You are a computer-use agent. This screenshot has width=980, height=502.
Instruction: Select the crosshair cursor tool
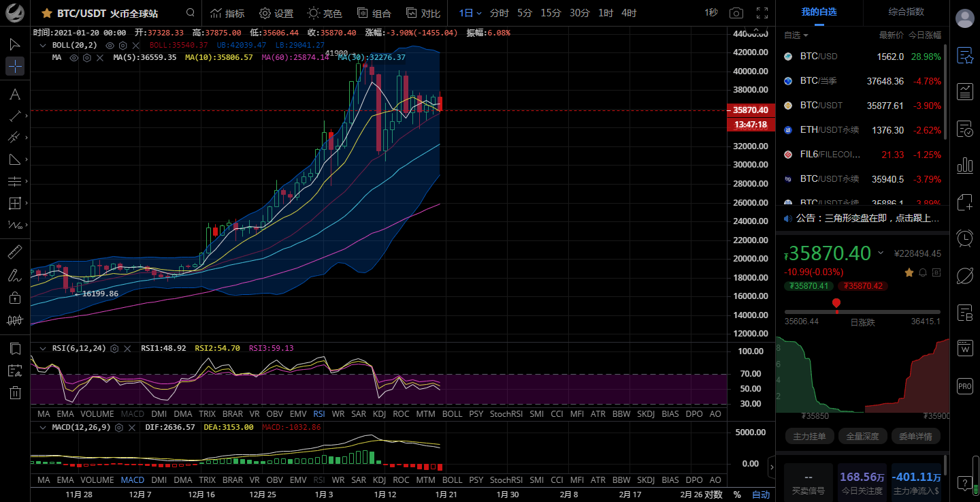pos(15,66)
